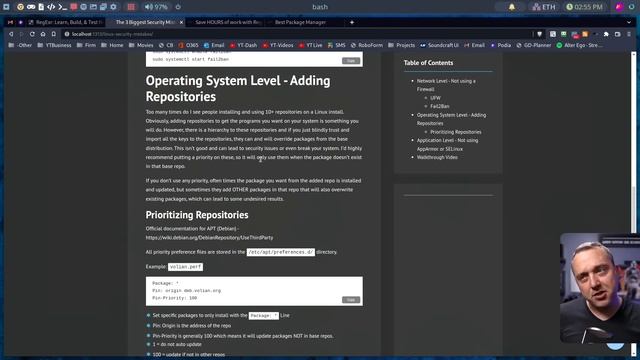The height and width of the screenshot is (360, 640).
Task: Click the webcam overlay thumbnail
Action: pos(600,288)
